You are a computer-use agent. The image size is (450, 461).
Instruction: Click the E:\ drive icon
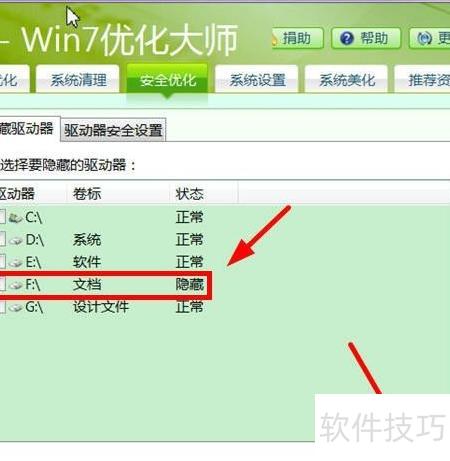(16, 263)
